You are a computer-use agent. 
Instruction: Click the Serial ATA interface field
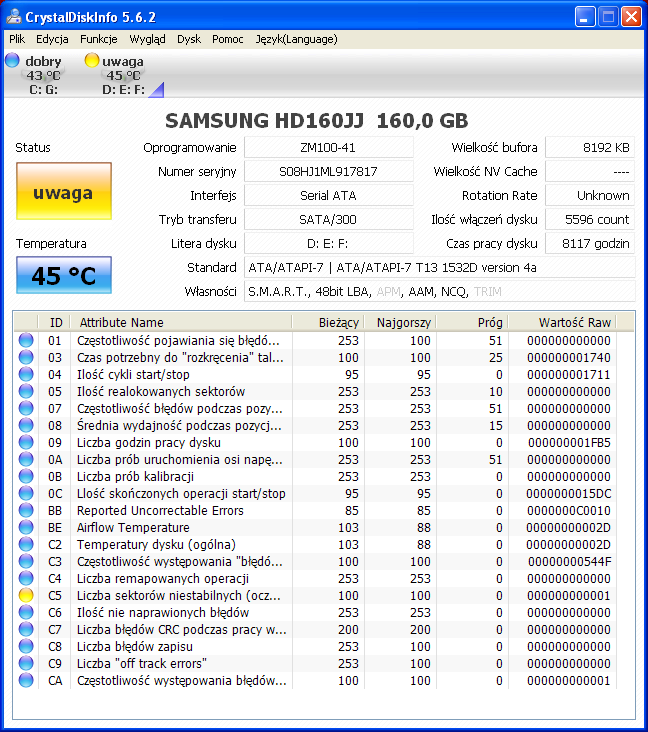(328, 196)
